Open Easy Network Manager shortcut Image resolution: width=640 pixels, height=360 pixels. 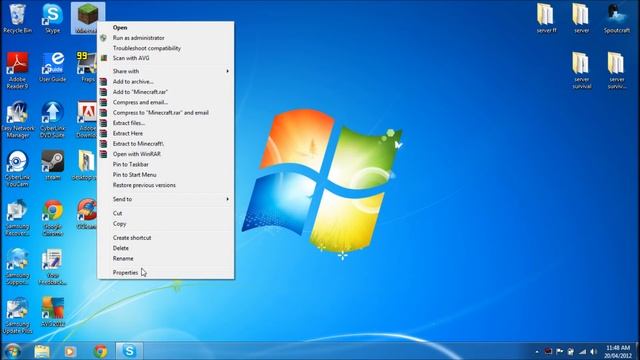(x=17, y=119)
